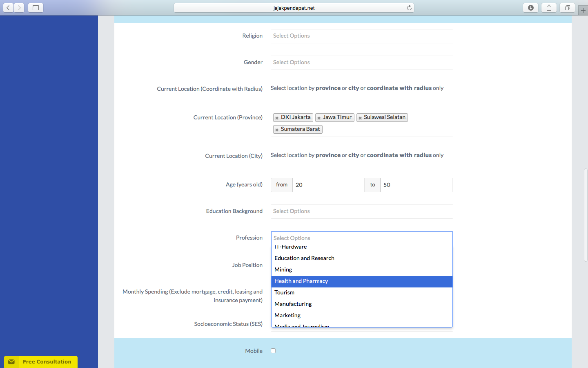This screenshot has height=368, width=588.
Task: Toggle the browser sidebar panel
Action: (x=35, y=7)
